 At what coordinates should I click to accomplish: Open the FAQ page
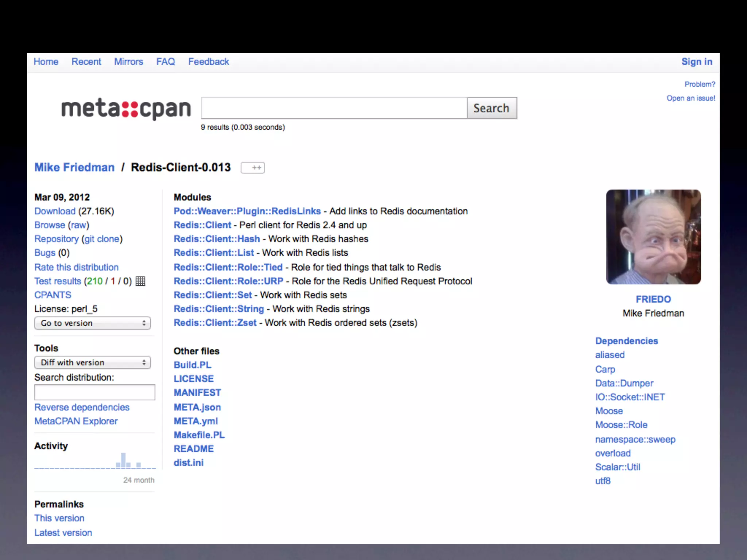click(166, 62)
